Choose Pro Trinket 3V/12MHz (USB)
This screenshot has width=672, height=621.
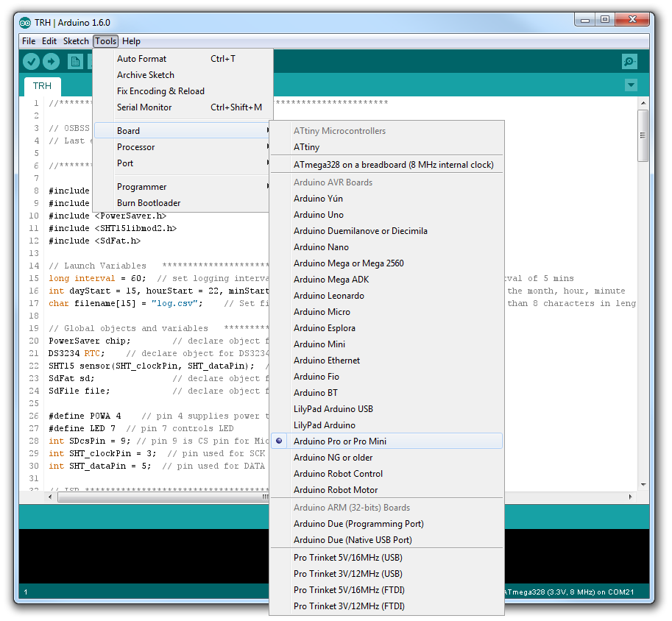(386, 574)
